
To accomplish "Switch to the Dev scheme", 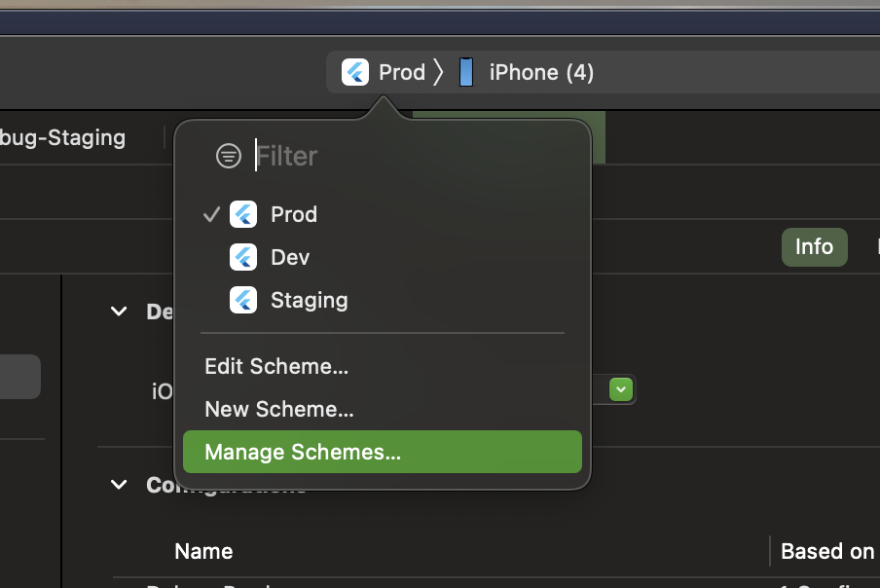I will pos(290,257).
